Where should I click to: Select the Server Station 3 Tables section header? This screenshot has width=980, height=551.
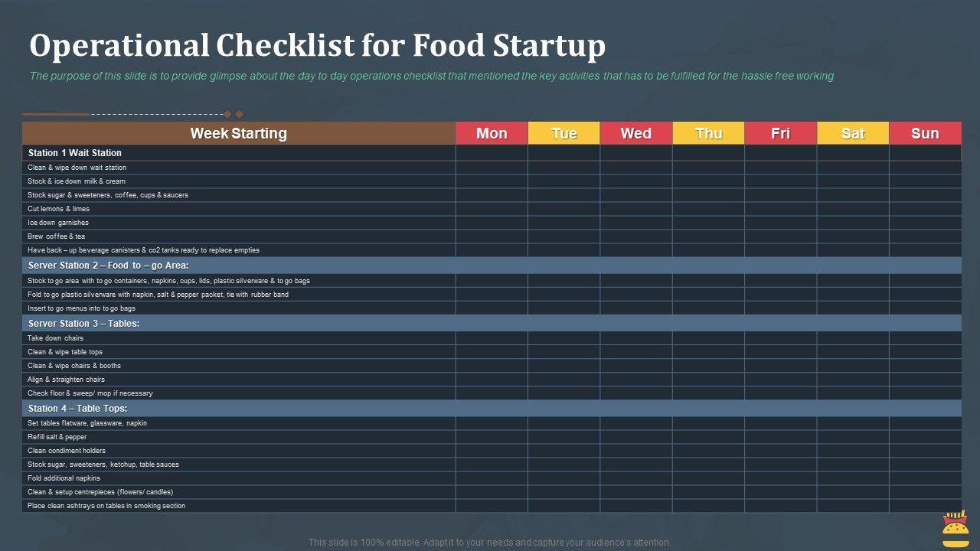tap(83, 324)
